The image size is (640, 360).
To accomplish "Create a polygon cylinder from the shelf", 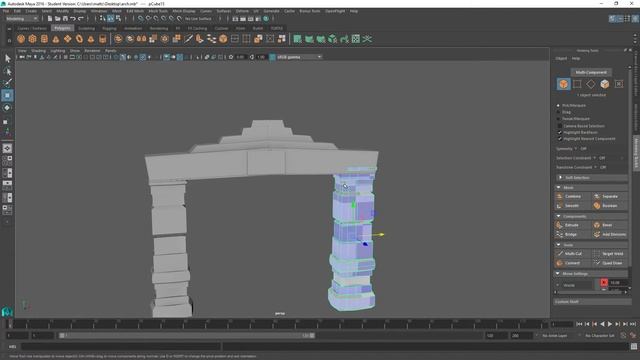I will [44, 39].
